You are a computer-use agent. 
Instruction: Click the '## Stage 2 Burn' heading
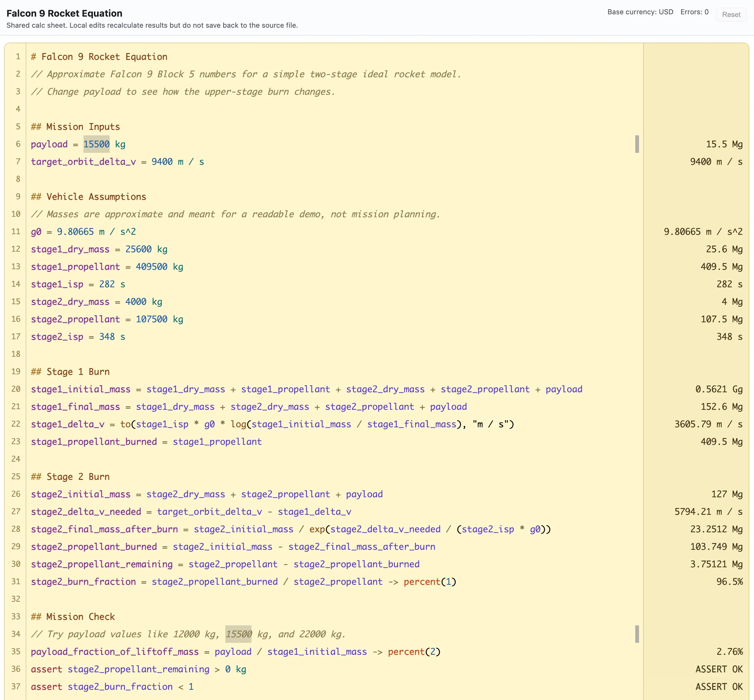pos(70,477)
